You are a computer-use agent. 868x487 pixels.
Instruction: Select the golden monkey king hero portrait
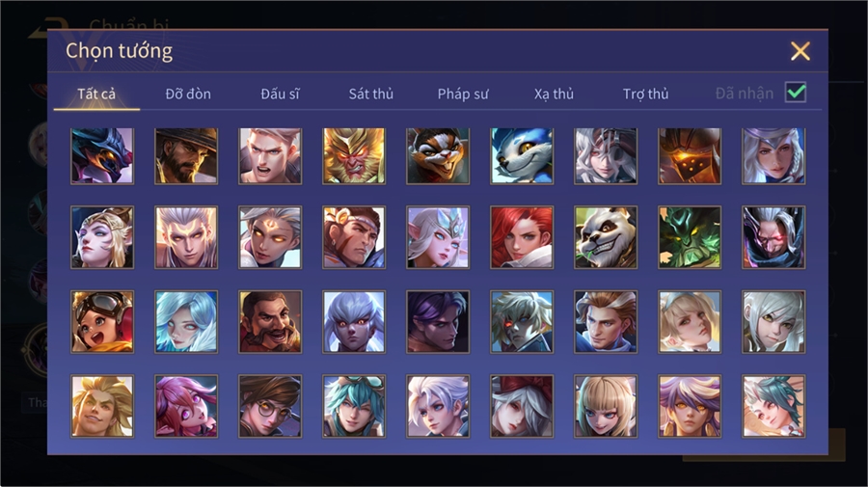(354, 156)
